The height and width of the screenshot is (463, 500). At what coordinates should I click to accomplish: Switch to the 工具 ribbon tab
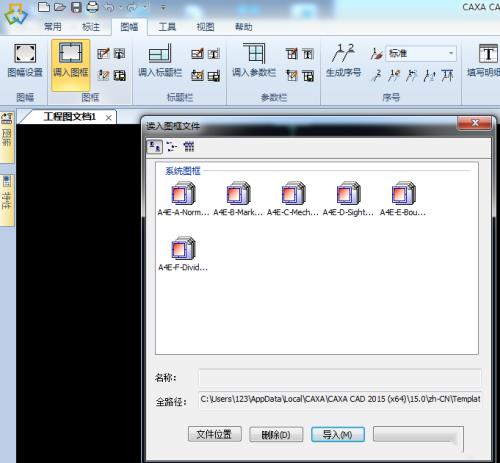click(x=167, y=27)
